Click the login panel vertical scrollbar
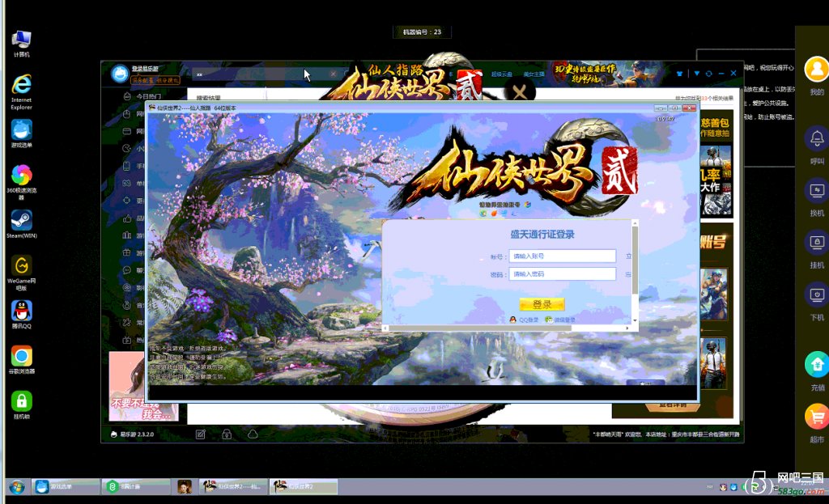The width and height of the screenshot is (829, 504). (x=635, y=260)
